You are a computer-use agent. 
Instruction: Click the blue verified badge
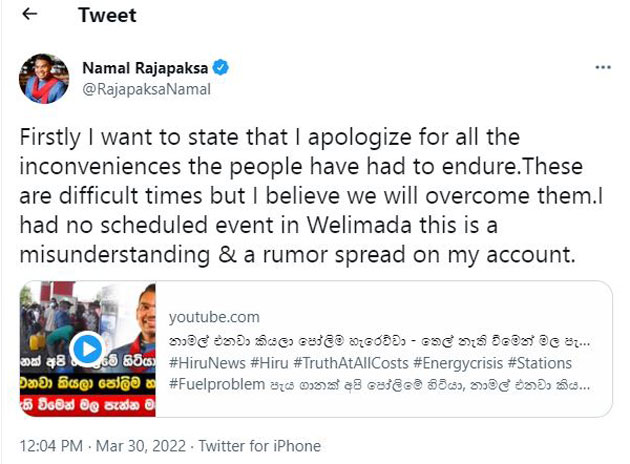click(221, 67)
